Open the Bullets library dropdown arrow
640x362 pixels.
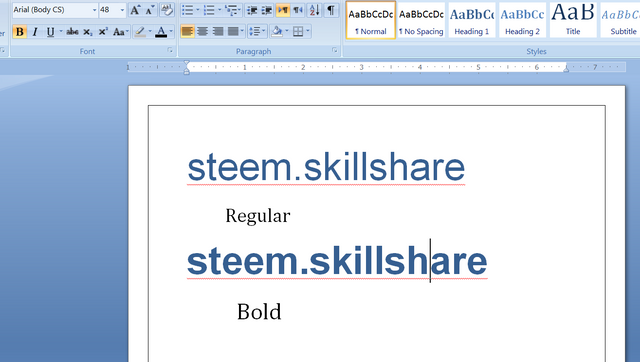coord(198,10)
